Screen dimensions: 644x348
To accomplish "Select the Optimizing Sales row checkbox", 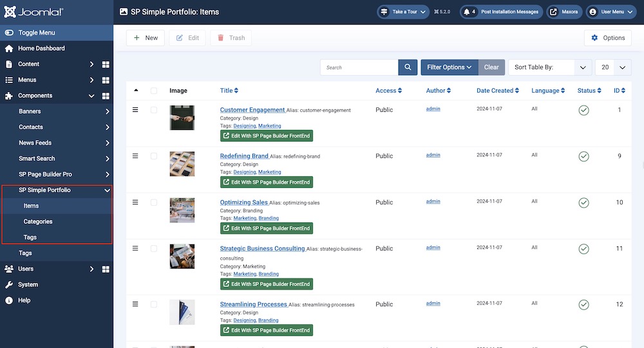I will click(153, 202).
